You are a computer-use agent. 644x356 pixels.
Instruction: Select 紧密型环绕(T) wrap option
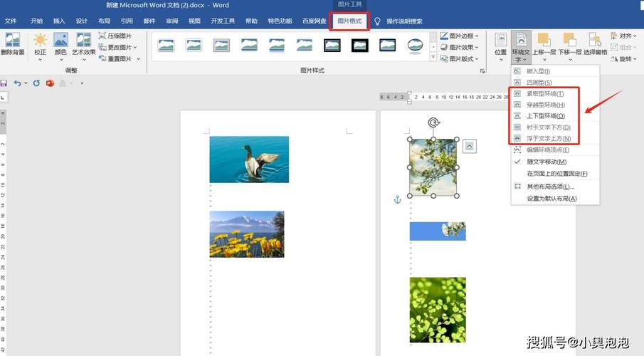[x=555, y=94]
